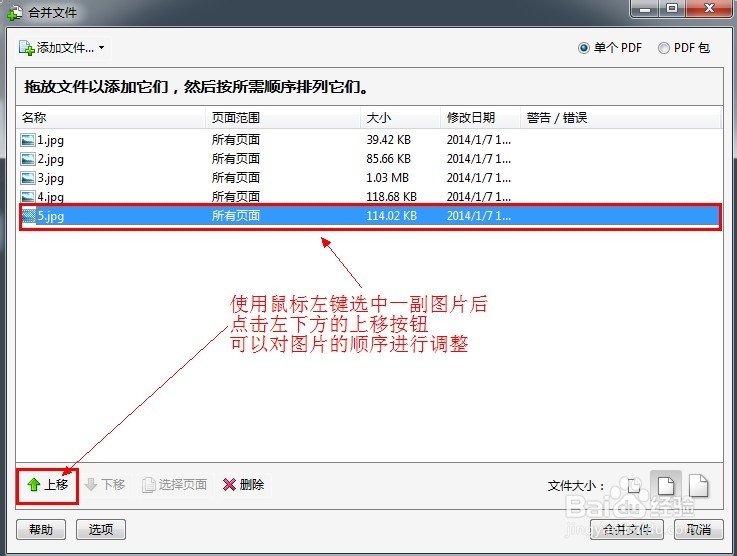Click the 39.42 KB size cell
The width and height of the screenshot is (737, 556).
click(x=389, y=140)
